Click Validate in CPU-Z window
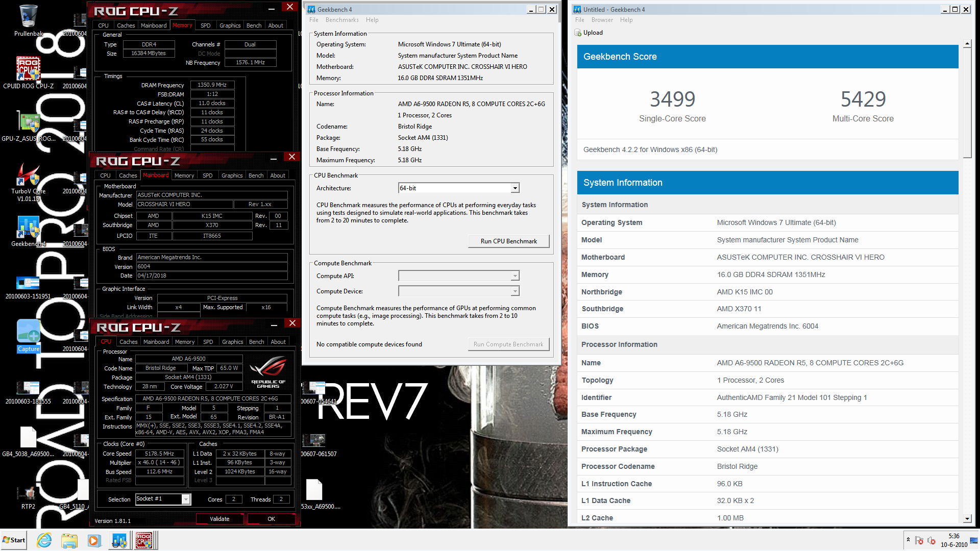The image size is (980, 551). (219, 519)
